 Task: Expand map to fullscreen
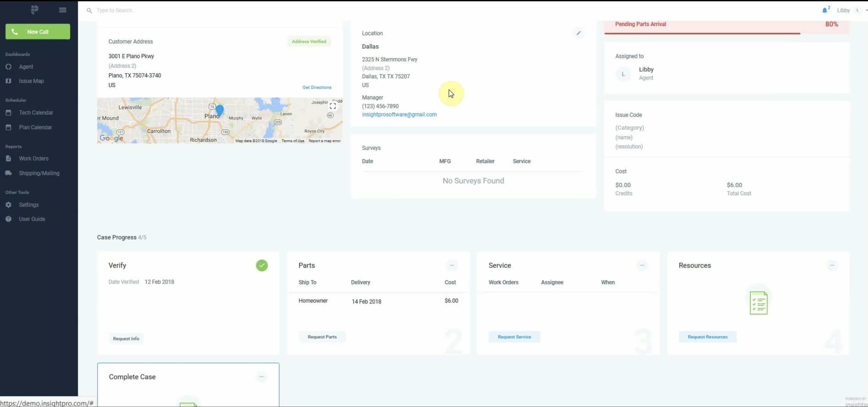[x=332, y=106]
